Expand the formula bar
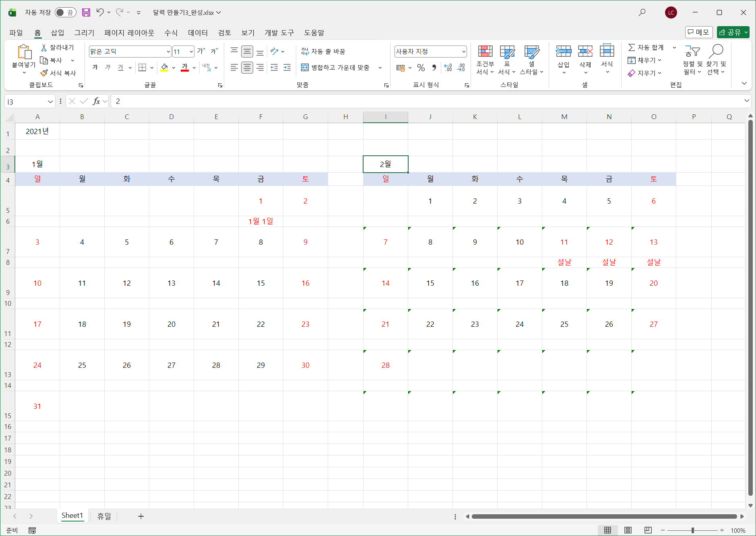 point(747,101)
